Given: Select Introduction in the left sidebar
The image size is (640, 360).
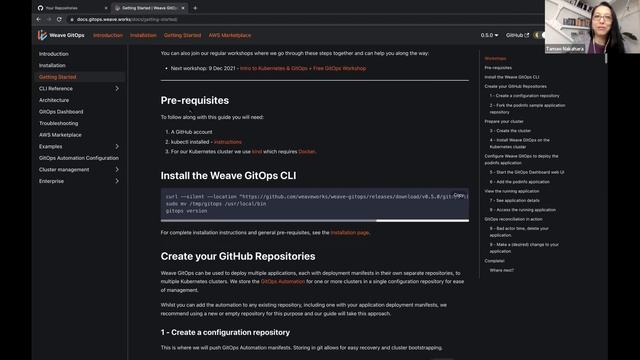Looking at the screenshot, I should pos(54,54).
